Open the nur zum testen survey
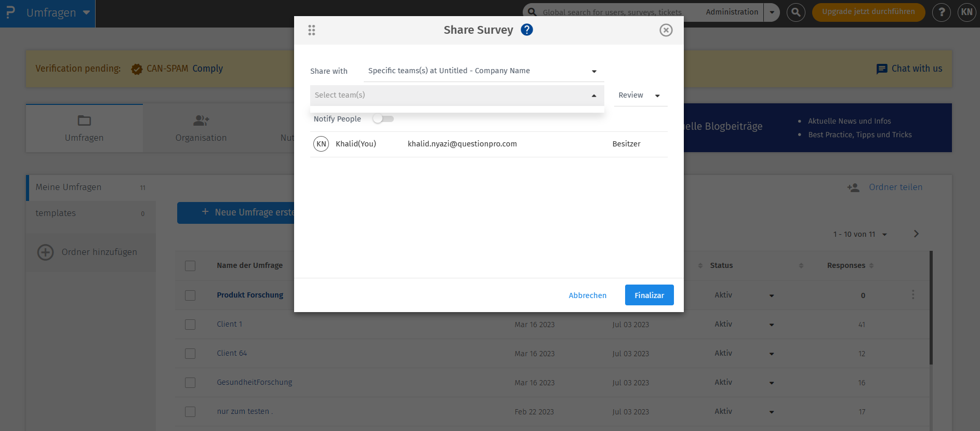980x431 pixels. click(244, 411)
